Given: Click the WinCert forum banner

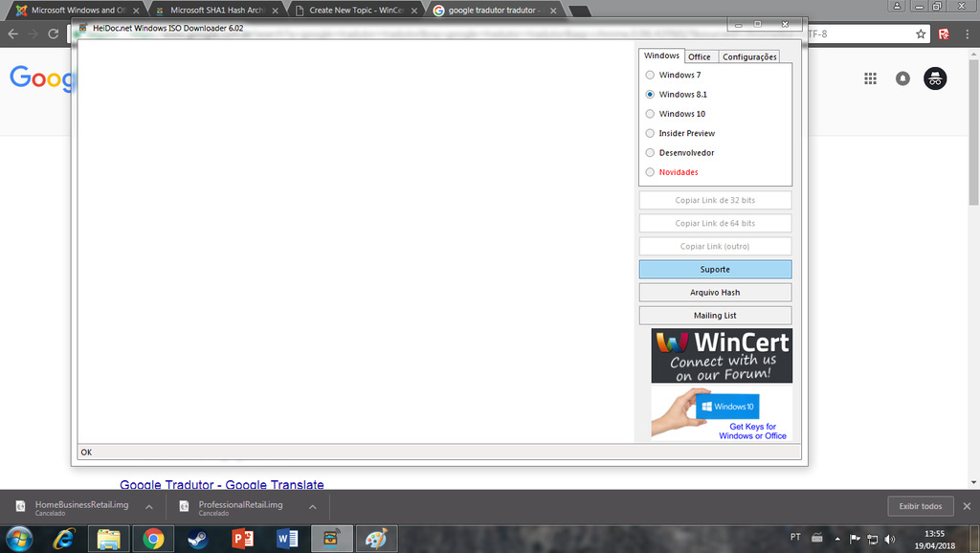Looking at the screenshot, I should click(722, 356).
